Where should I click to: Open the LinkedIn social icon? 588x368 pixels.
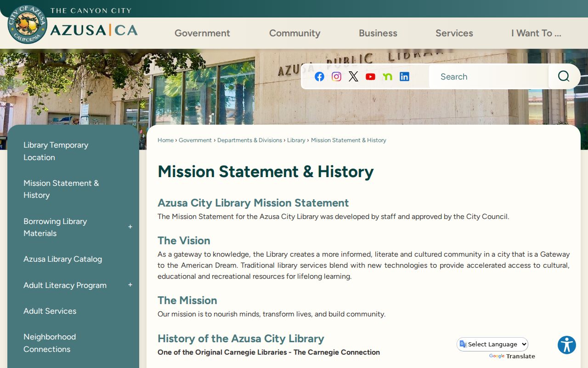pyautogui.click(x=404, y=77)
